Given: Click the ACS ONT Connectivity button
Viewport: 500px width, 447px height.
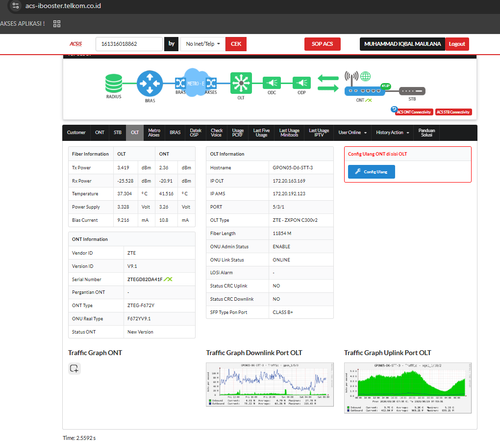Looking at the screenshot, I should point(414,112).
